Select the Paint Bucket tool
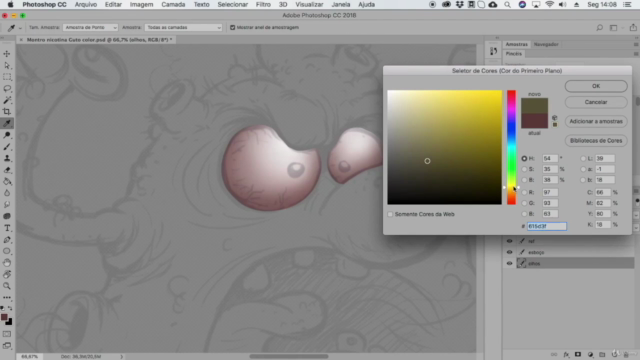 point(7,181)
